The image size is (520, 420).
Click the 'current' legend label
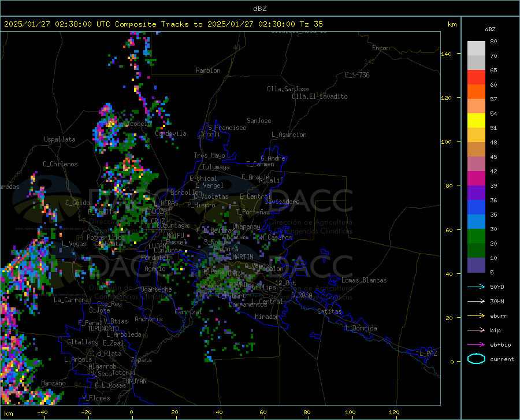pos(502,359)
